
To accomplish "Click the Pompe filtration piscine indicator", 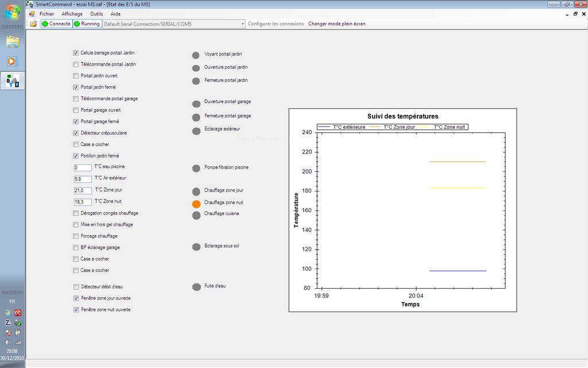I will [196, 168].
